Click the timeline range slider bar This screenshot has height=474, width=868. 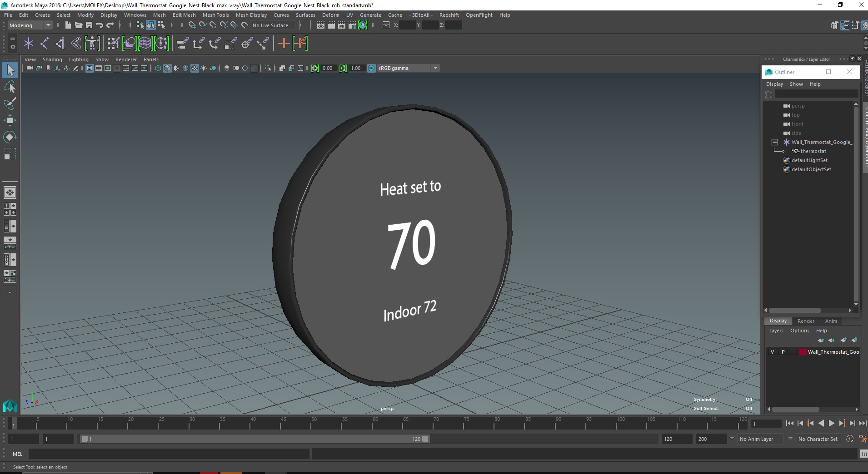click(254, 439)
